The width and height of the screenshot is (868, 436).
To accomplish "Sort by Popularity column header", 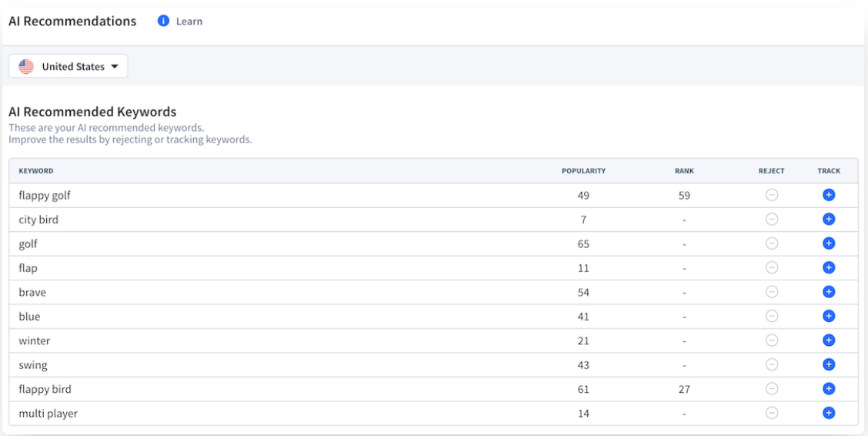I will (x=583, y=171).
